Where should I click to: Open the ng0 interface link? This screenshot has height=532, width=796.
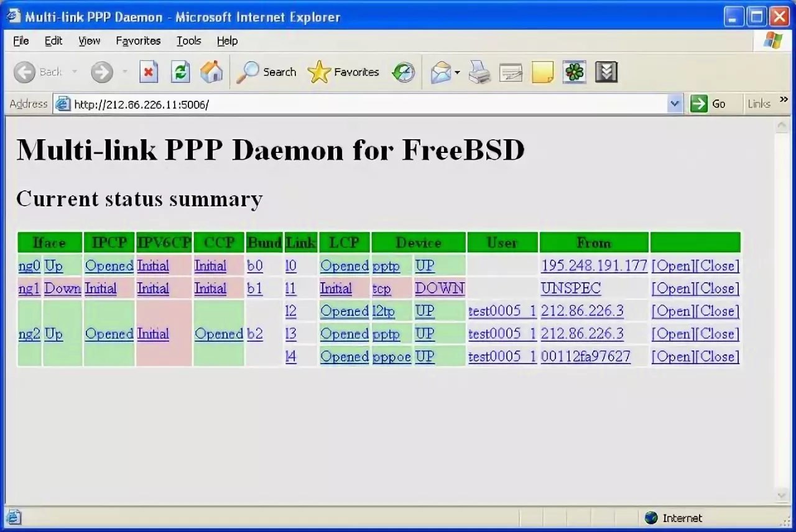tap(29, 266)
